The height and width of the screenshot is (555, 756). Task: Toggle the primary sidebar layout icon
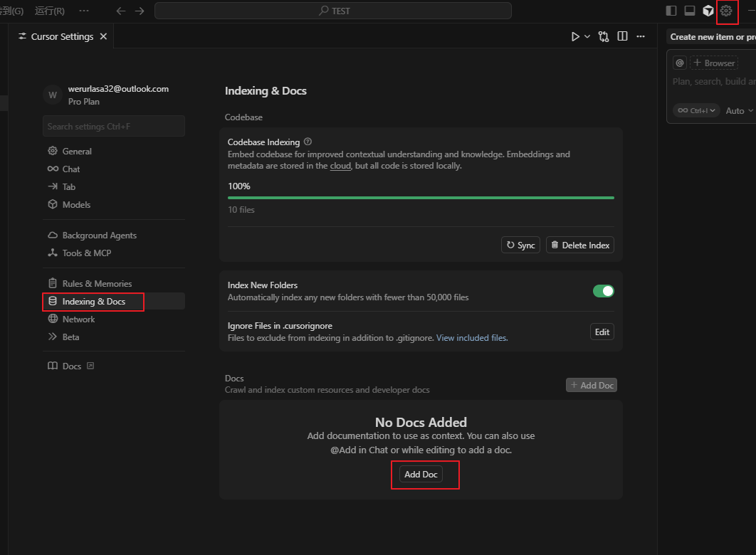pos(671,11)
